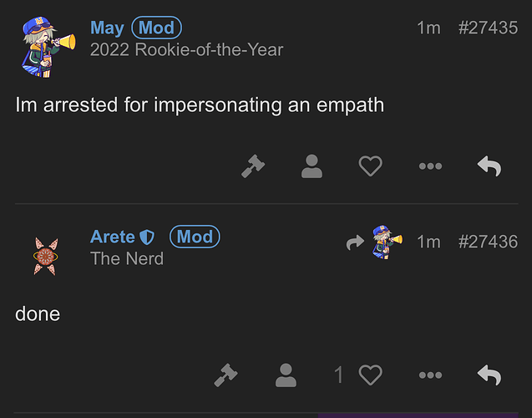Open the more options dots on Arete's post
Screen dimensions: 532x418
coord(430,375)
